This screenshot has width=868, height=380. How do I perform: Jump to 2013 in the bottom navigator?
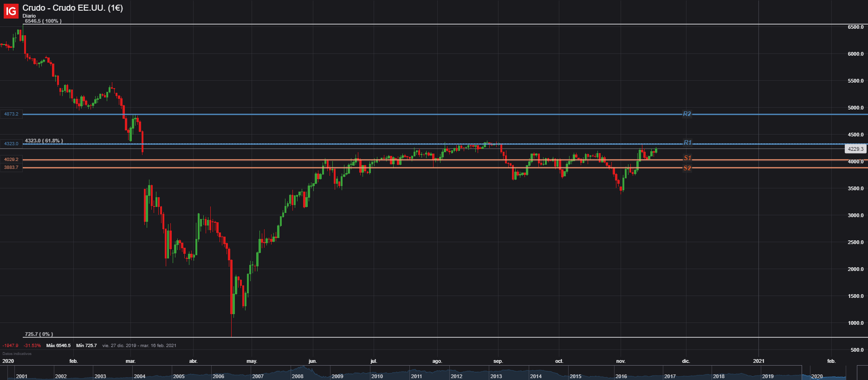pyautogui.click(x=496, y=376)
